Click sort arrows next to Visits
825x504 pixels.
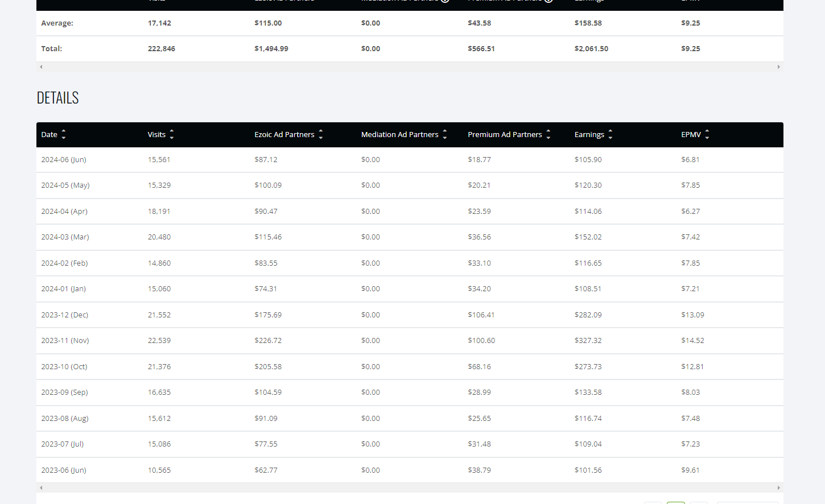(x=172, y=135)
